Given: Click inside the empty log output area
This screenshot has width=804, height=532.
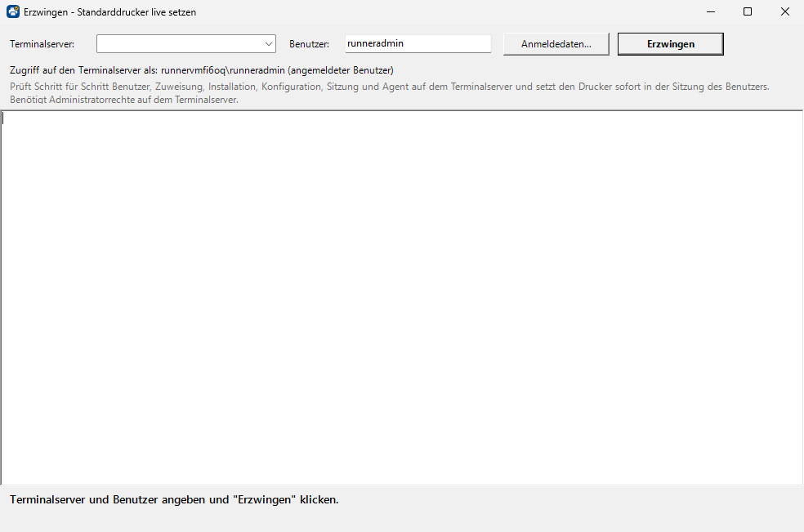Looking at the screenshot, I should click(x=401, y=297).
